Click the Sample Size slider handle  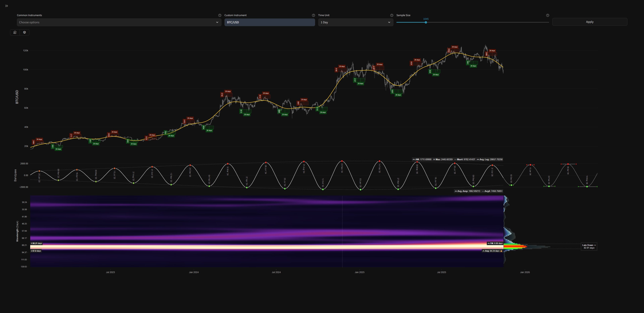[x=426, y=22]
